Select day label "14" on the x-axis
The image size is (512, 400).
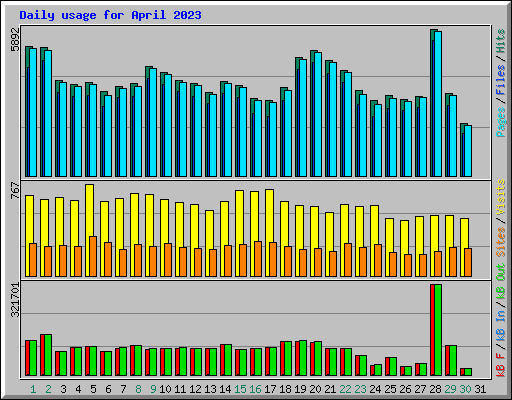coord(225,389)
